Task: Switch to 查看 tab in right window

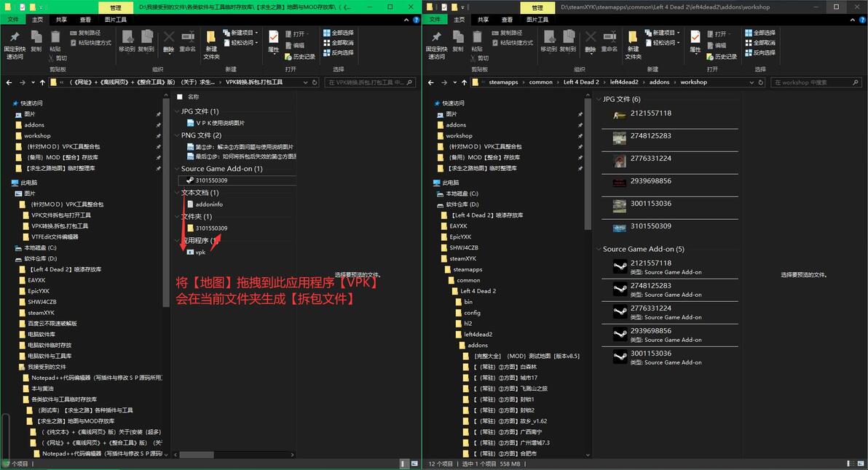Action: point(507,20)
